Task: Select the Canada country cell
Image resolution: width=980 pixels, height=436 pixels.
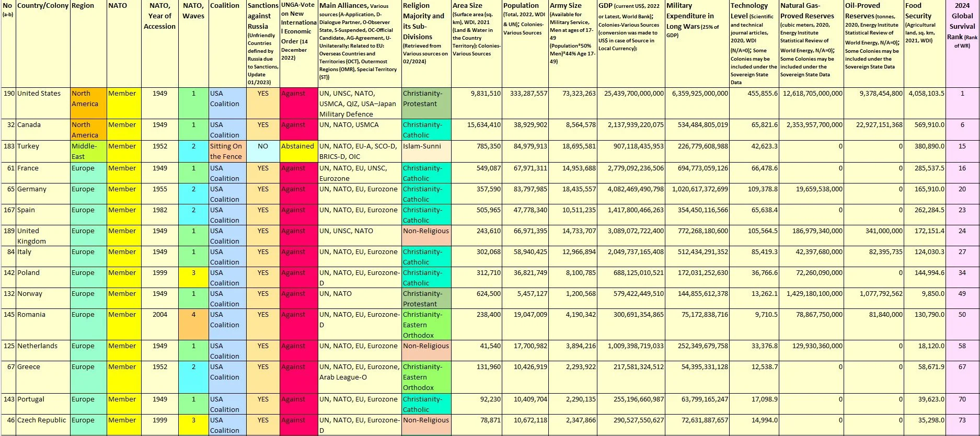Action: (43, 130)
